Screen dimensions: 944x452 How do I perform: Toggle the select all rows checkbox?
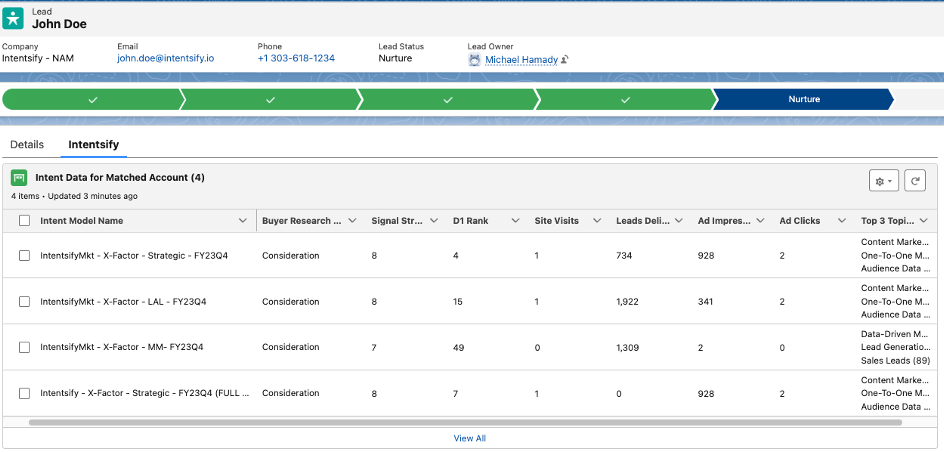(x=24, y=221)
